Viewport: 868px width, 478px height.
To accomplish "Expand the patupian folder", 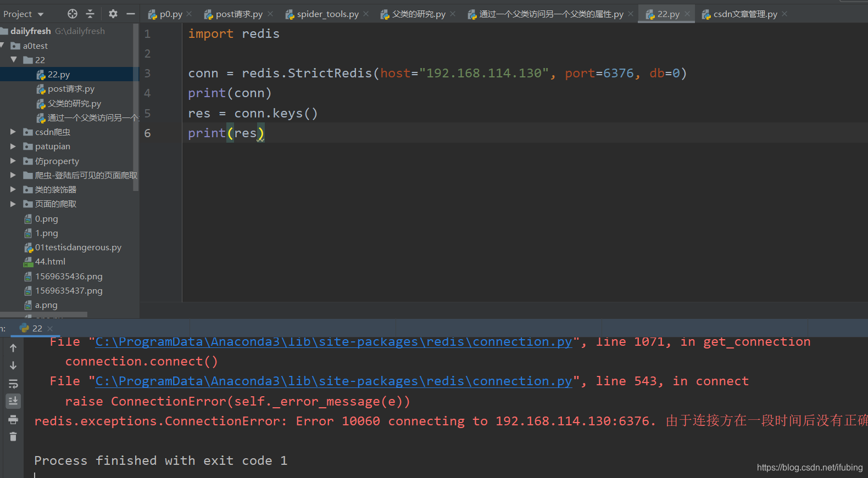I will [x=13, y=147].
